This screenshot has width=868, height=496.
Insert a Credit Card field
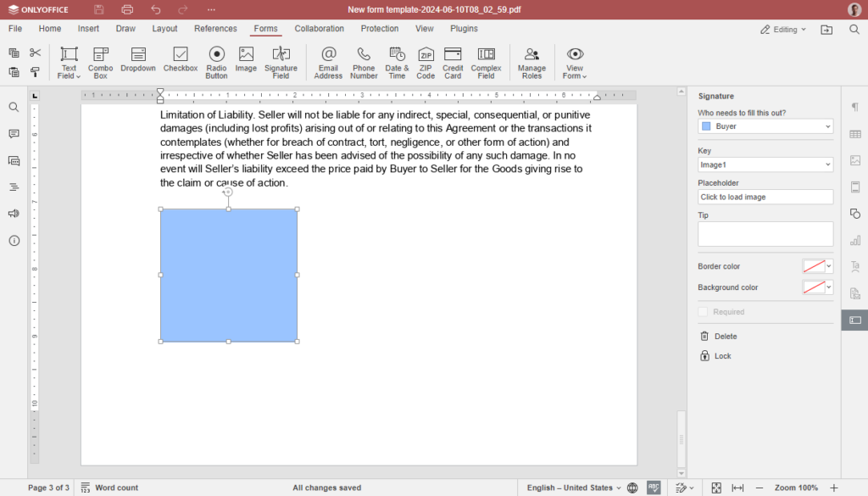(452, 62)
